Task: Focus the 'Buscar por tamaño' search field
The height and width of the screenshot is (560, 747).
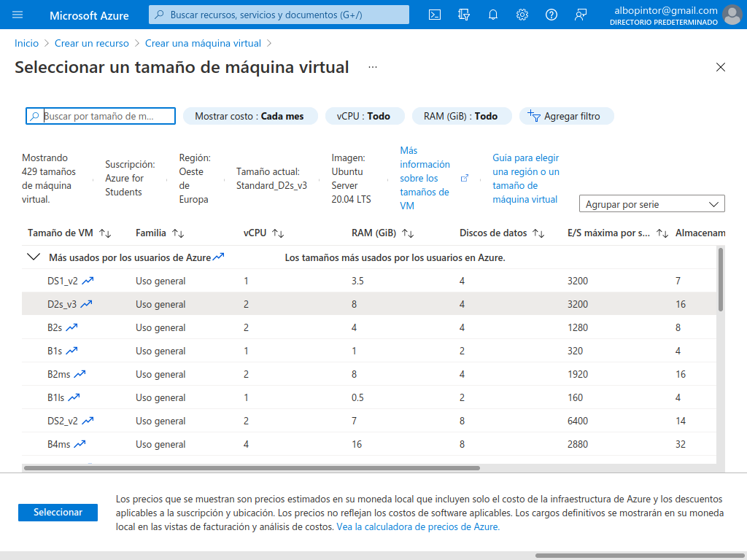Action: click(101, 116)
